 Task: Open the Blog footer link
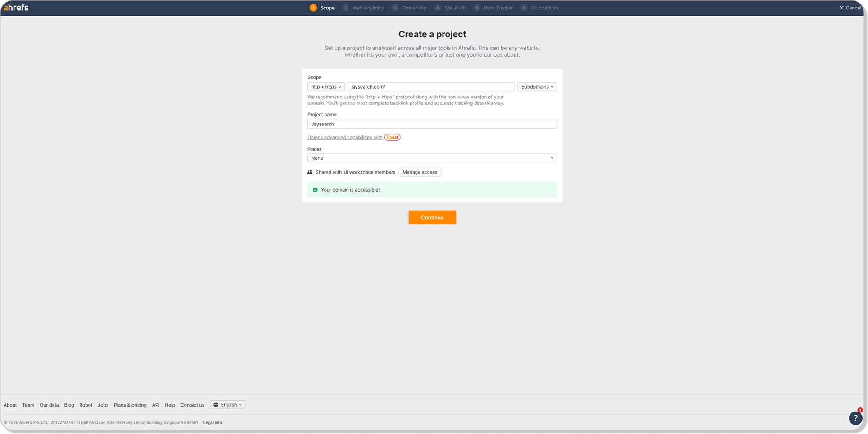point(69,405)
